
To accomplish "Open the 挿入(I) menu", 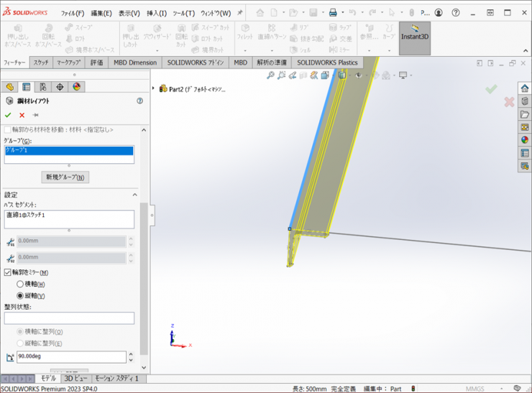I will tap(156, 13).
